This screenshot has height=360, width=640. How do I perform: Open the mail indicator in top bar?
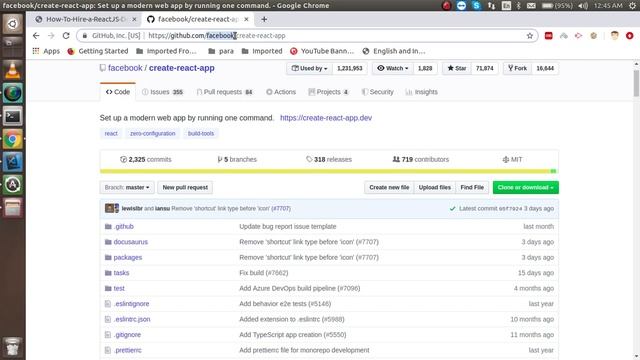(x=531, y=5)
